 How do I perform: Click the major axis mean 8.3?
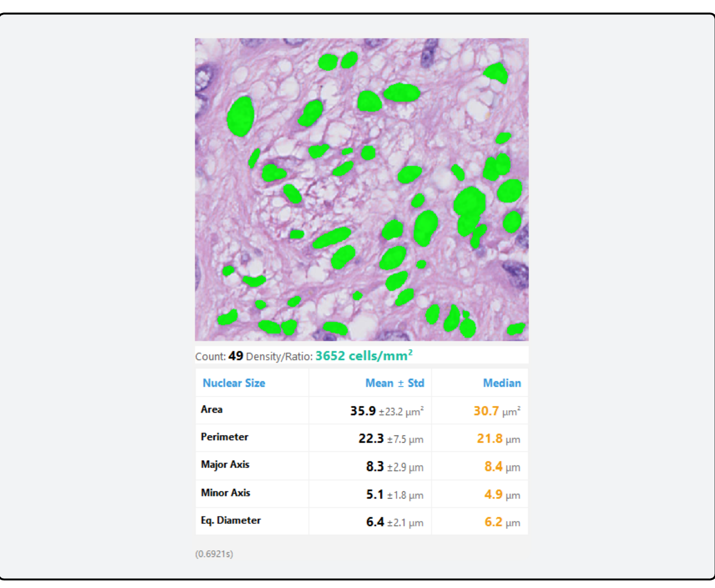(x=375, y=466)
